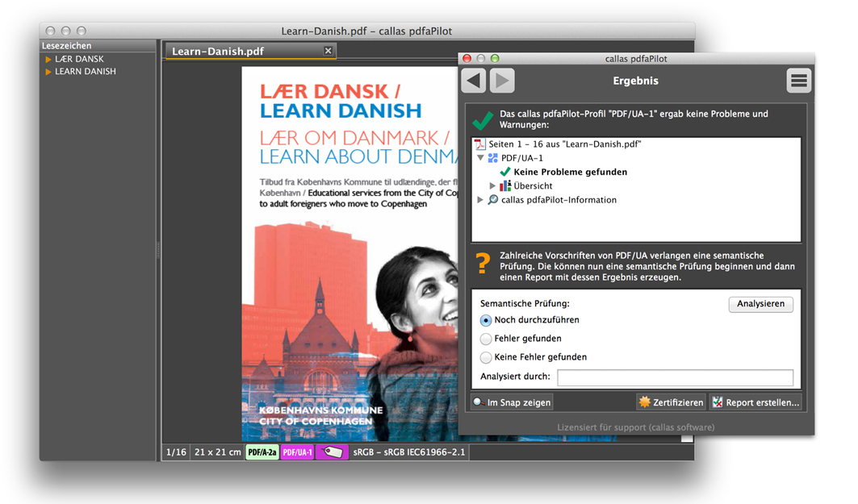Collapse the PDF/UA-1 tree node
The width and height of the screenshot is (858, 504).
[x=481, y=158]
